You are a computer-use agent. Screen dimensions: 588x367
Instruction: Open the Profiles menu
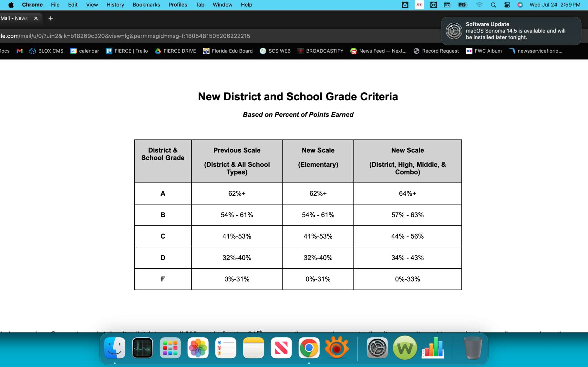[x=178, y=5]
